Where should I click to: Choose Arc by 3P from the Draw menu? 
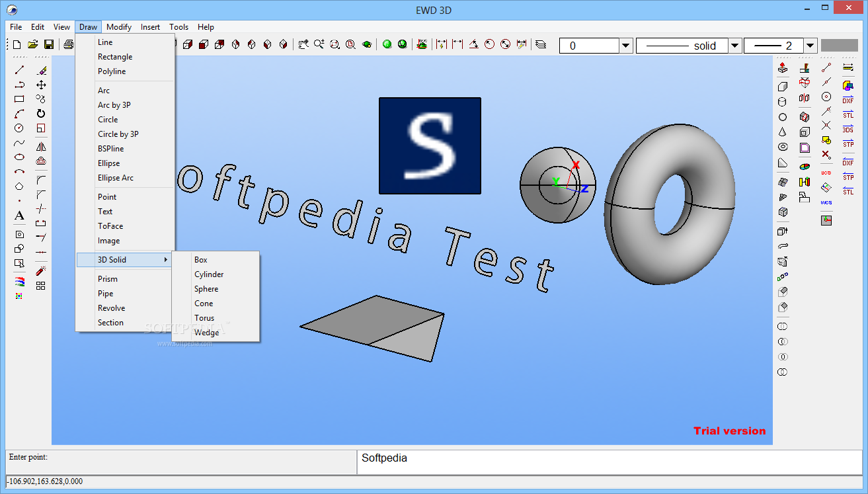[114, 105]
